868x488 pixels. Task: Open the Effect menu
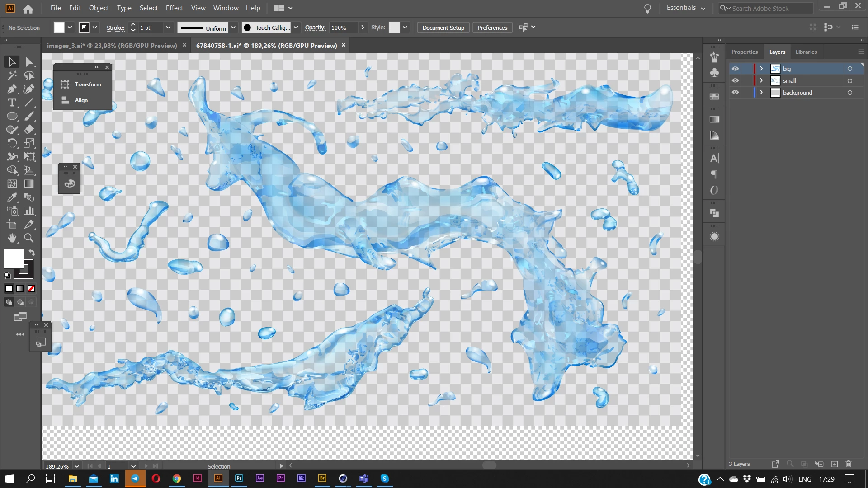click(174, 8)
